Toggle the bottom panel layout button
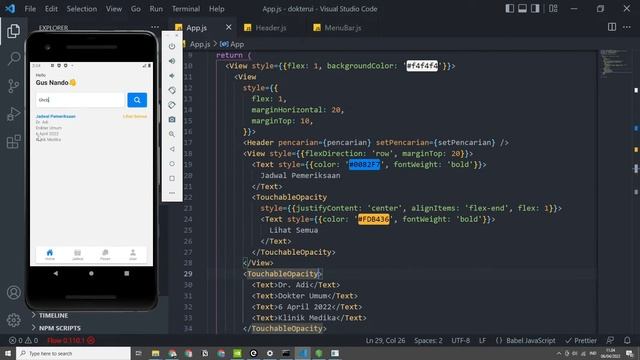The height and width of the screenshot is (360, 640). [522, 9]
